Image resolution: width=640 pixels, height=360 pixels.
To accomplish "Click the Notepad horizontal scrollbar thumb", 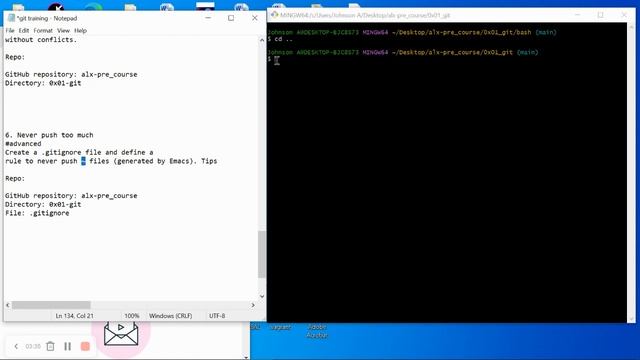I will coord(51,305).
